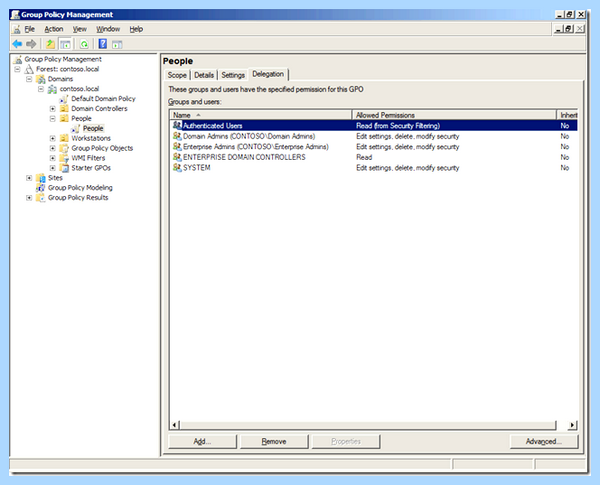Switch to the Settings tab
This screenshot has height=485, width=600.
[x=233, y=75]
